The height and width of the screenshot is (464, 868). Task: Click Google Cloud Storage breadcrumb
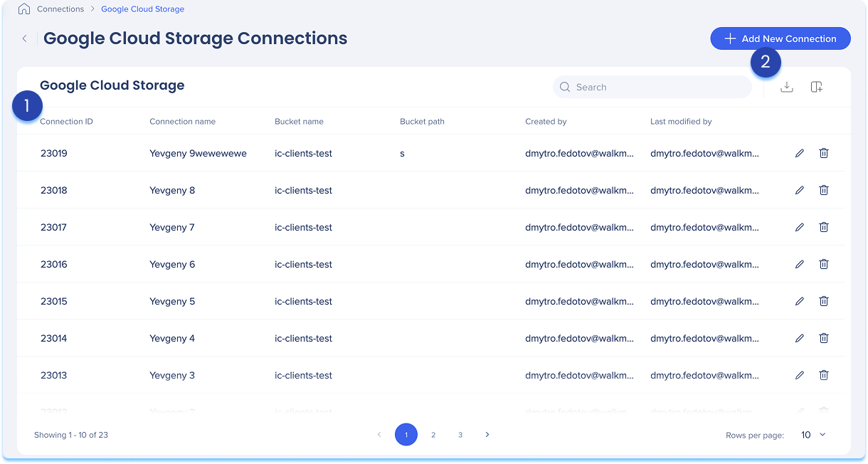click(x=143, y=9)
